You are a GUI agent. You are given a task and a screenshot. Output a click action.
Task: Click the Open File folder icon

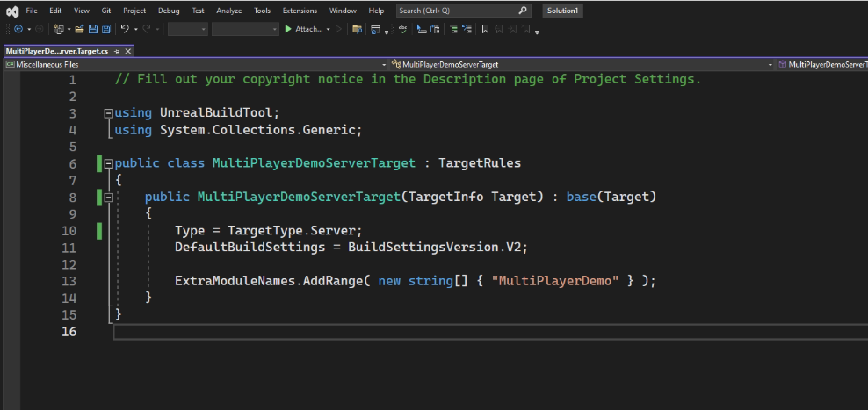(79, 29)
